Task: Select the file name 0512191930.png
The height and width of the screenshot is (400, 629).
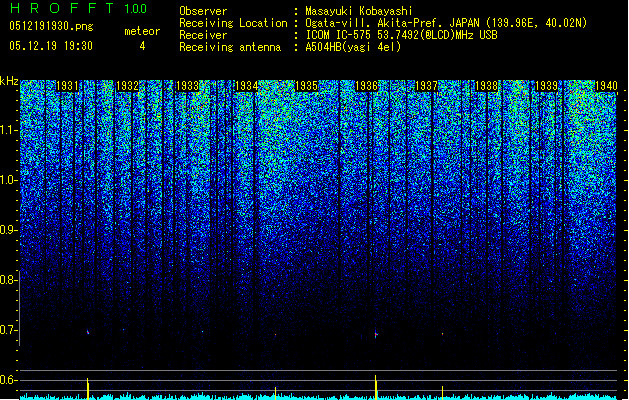Action: point(51,26)
